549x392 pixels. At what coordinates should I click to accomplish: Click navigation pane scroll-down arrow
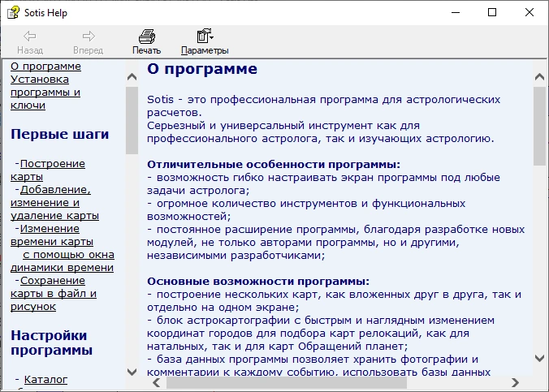click(x=132, y=372)
